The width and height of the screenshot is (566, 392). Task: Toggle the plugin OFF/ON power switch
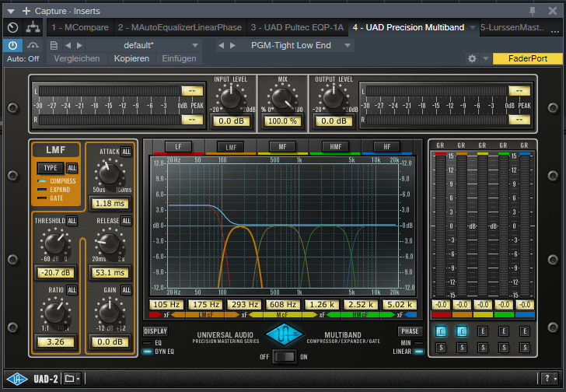pyautogui.click(x=285, y=357)
